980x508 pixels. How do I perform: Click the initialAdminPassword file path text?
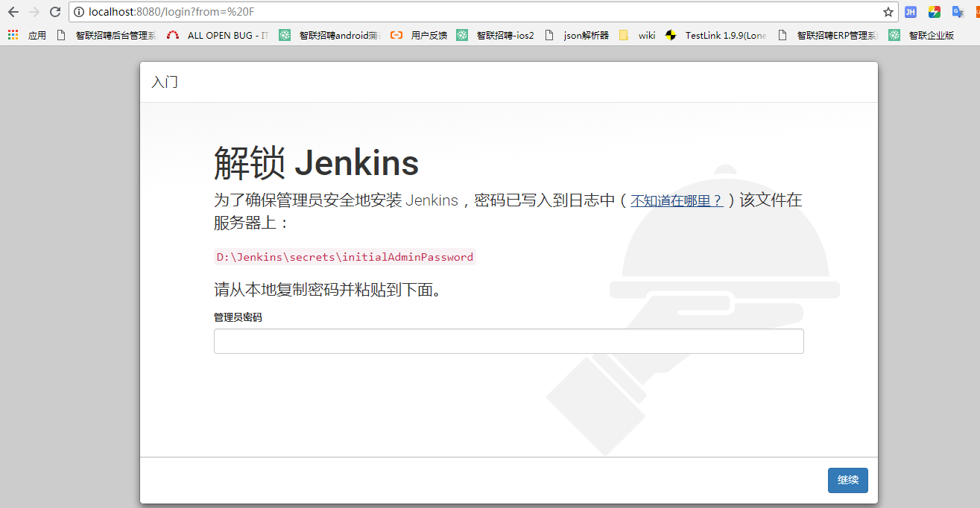(x=344, y=257)
